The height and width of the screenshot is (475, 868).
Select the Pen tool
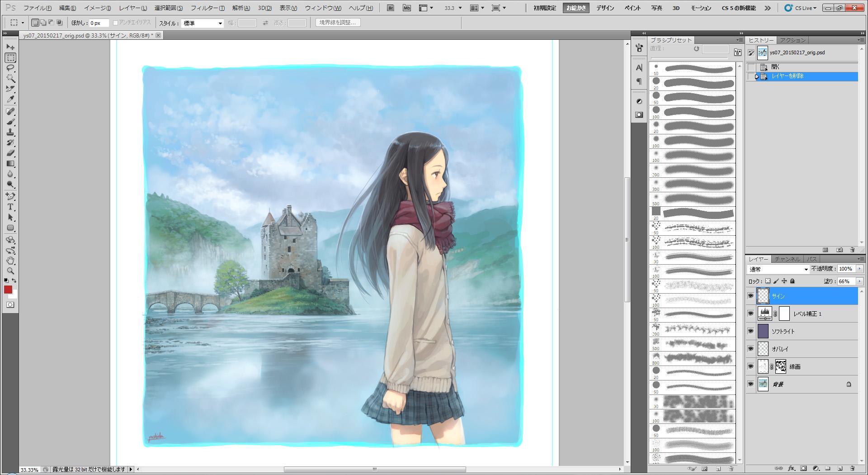[10, 196]
